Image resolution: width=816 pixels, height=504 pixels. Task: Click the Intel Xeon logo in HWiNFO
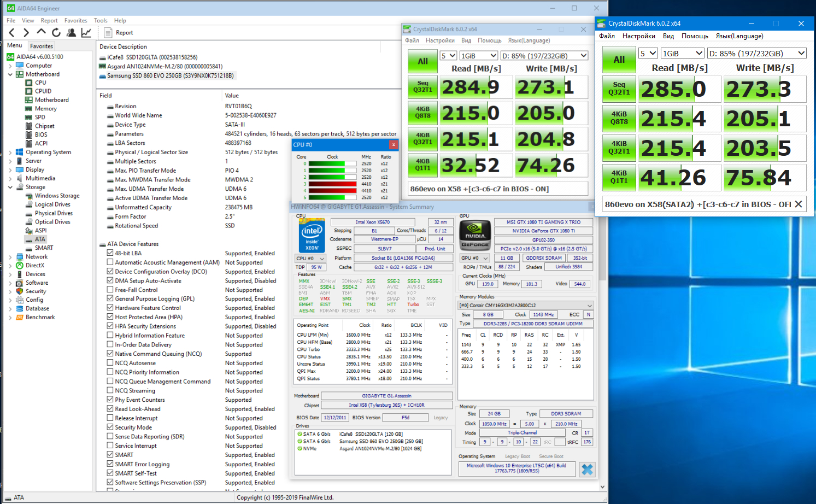[x=312, y=236]
